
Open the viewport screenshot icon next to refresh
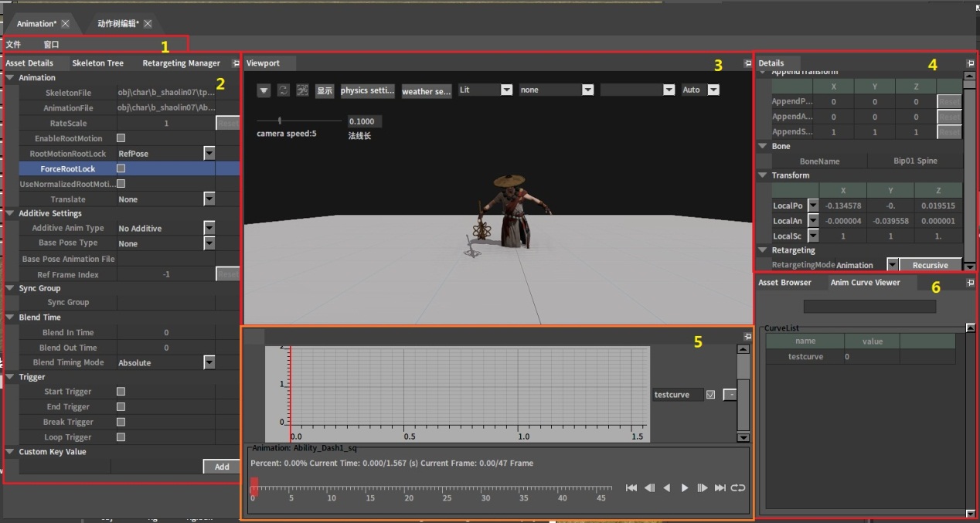point(301,90)
